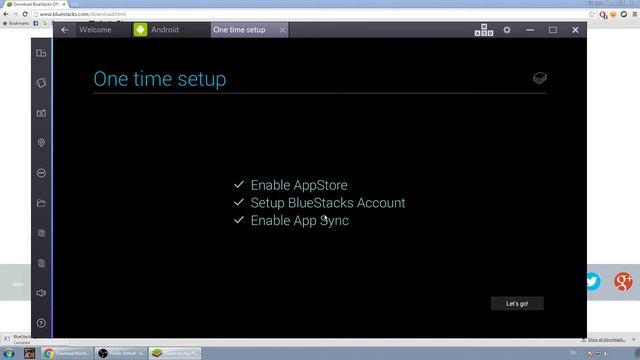Take a screenshot with camera icon
The width and height of the screenshot is (640, 360).
[x=41, y=113]
